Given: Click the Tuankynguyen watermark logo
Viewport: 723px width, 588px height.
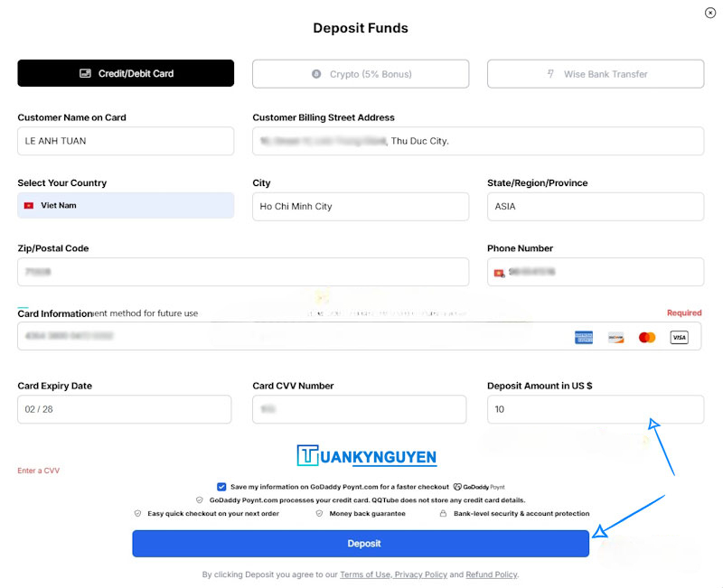Looking at the screenshot, I should point(366,457).
